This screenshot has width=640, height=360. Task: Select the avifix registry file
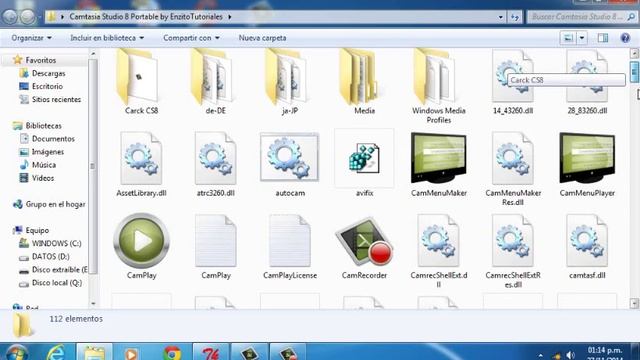click(x=364, y=164)
